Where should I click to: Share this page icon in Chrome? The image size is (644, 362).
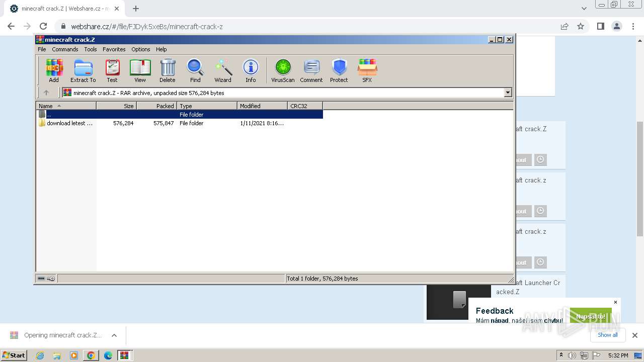[x=565, y=26]
